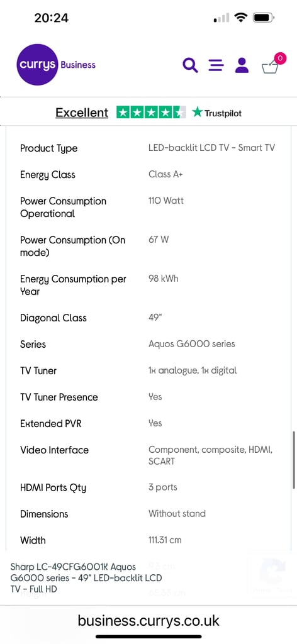
Task: Click the Trustpilot star logo
Action: pos(217,113)
